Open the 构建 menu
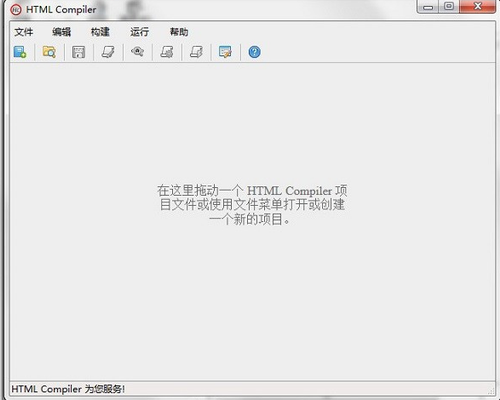This screenshot has width=500, height=400. coord(100,32)
